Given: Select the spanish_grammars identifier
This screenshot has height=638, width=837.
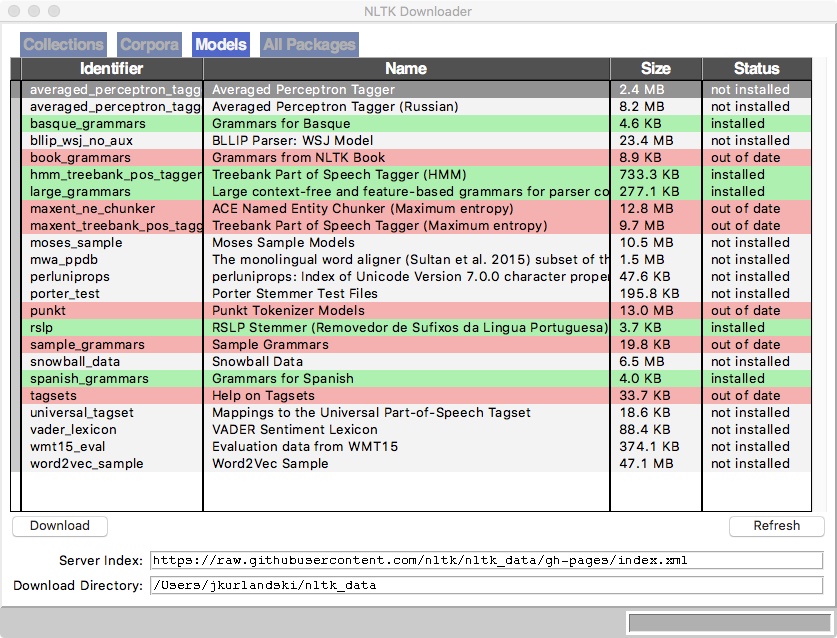Looking at the screenshot, I should [89, 379].
